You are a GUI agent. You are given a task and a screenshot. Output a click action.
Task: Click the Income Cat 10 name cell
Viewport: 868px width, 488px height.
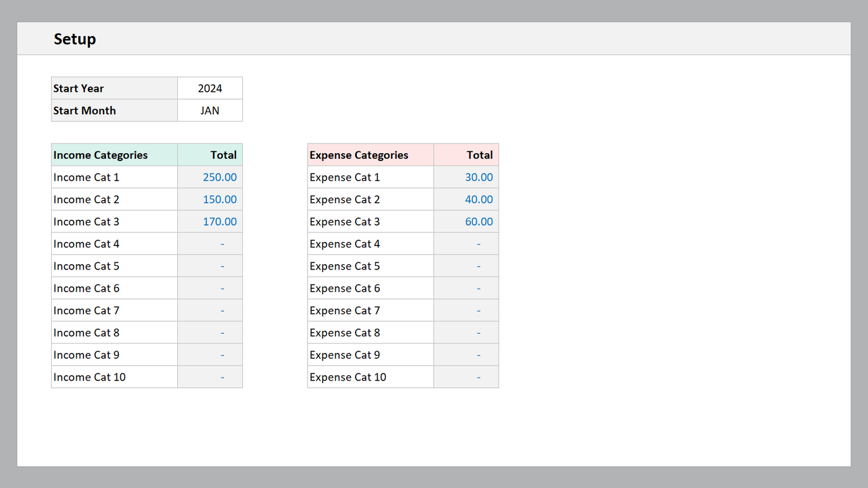[114, 377]
